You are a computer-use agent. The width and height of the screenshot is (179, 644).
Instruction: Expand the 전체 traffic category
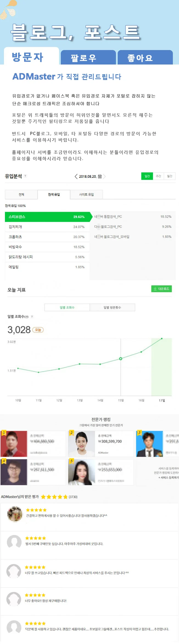tap(21, 194)
